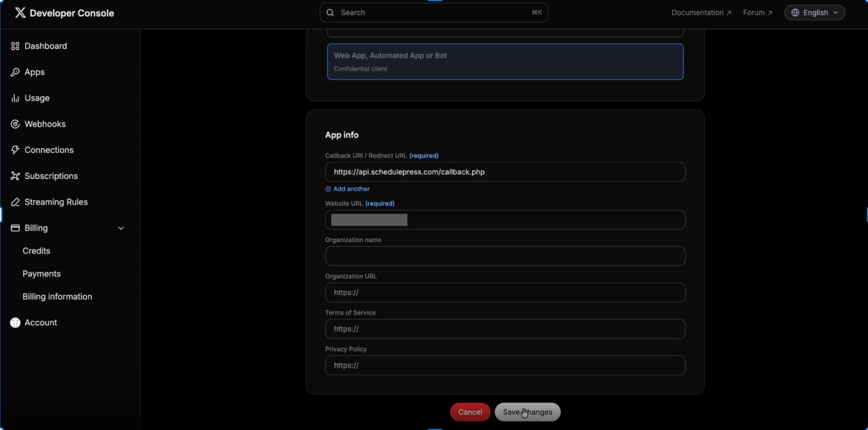The height and width of the screenshot is (430, 868).
Task: Click the globe icon beside English
Action: click(x=796, y=13)
